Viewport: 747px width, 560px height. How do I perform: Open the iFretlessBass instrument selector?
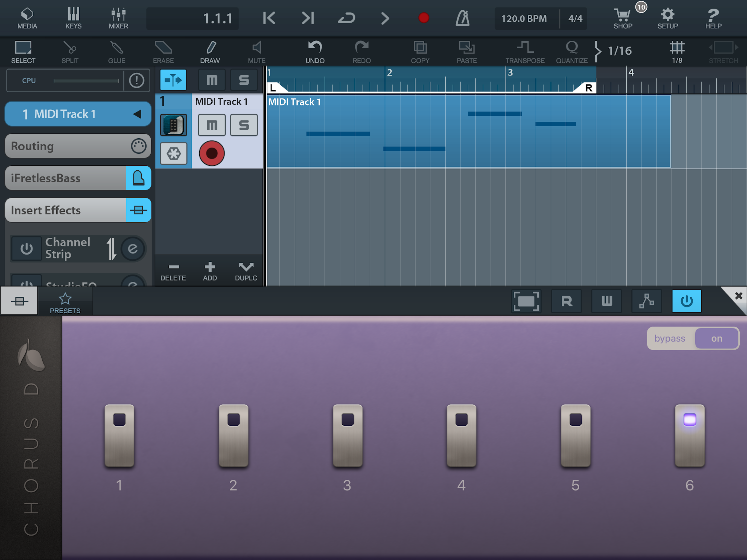[x=66, y=178]
